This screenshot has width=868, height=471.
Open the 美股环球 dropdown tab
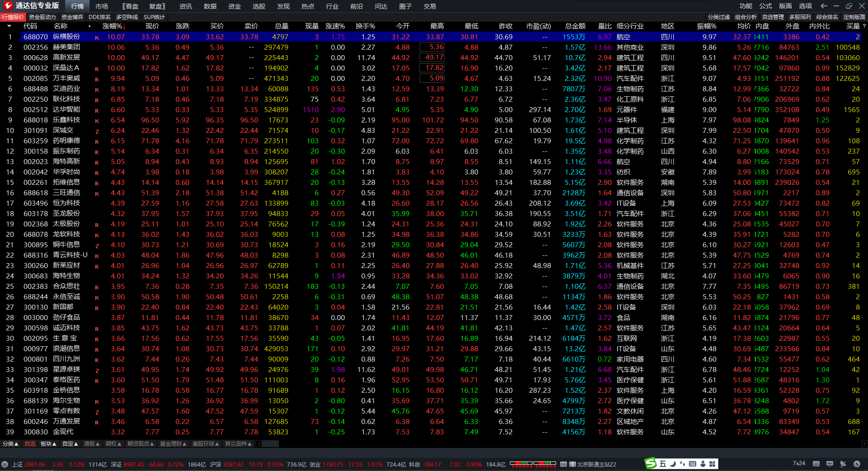click(206, 444)
